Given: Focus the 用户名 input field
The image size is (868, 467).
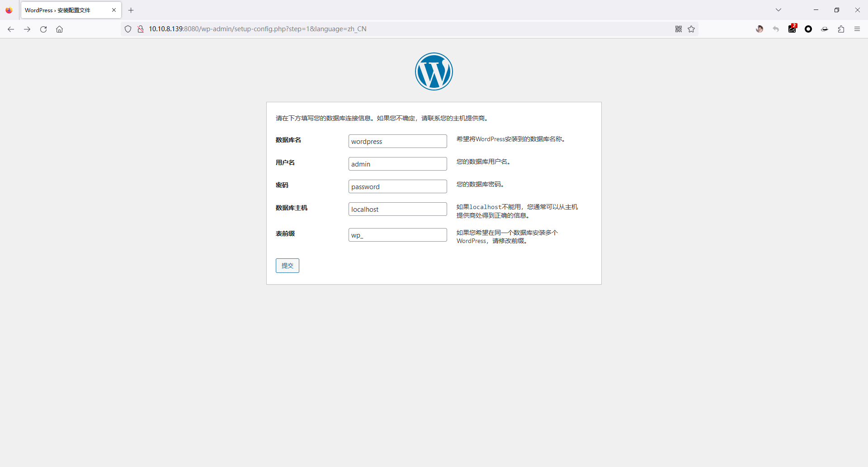Looking at the screenshot, I should (398, 164).
